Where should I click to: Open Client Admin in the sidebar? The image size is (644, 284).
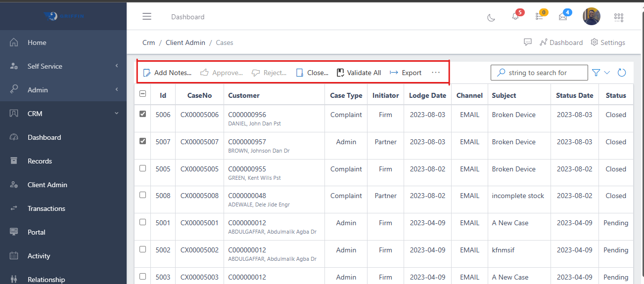63,185
